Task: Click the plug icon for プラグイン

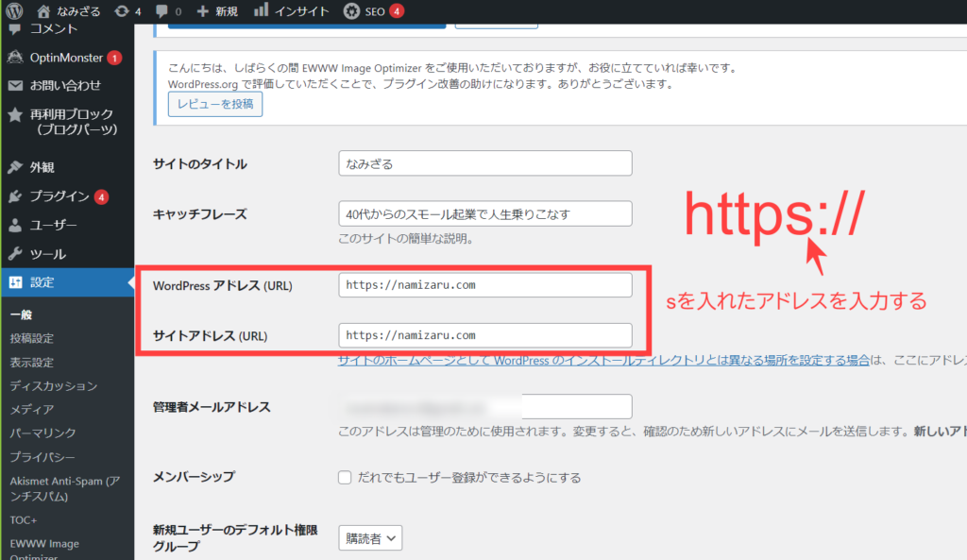Action: pos(15,196)
